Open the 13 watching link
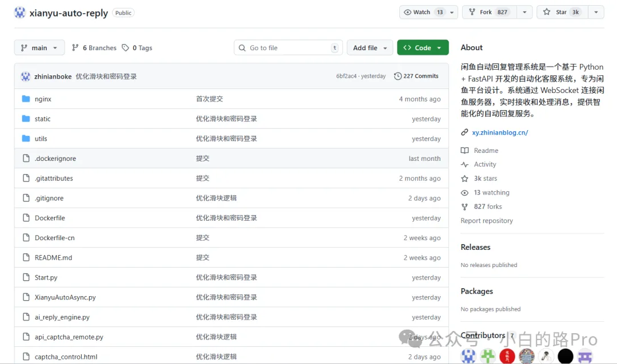617x364 pixels. click(491, 193)
